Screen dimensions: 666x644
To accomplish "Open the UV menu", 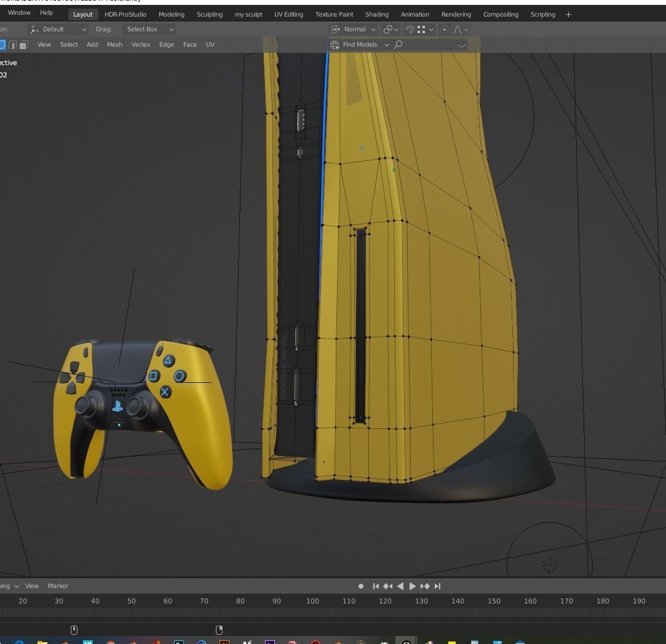I will (x=210, y=45).
